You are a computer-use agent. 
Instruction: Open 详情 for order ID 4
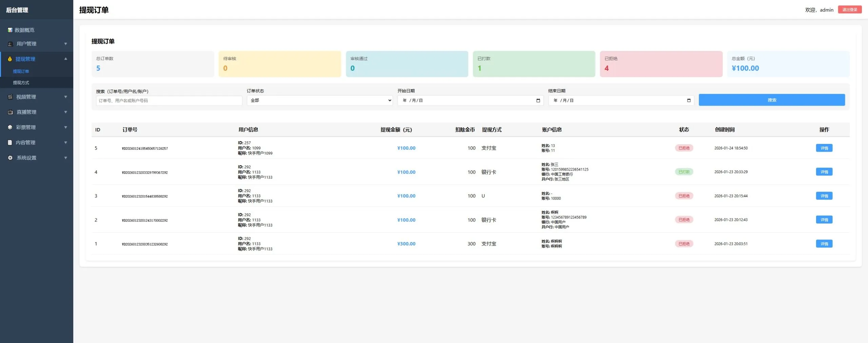(x=824, y=172)
